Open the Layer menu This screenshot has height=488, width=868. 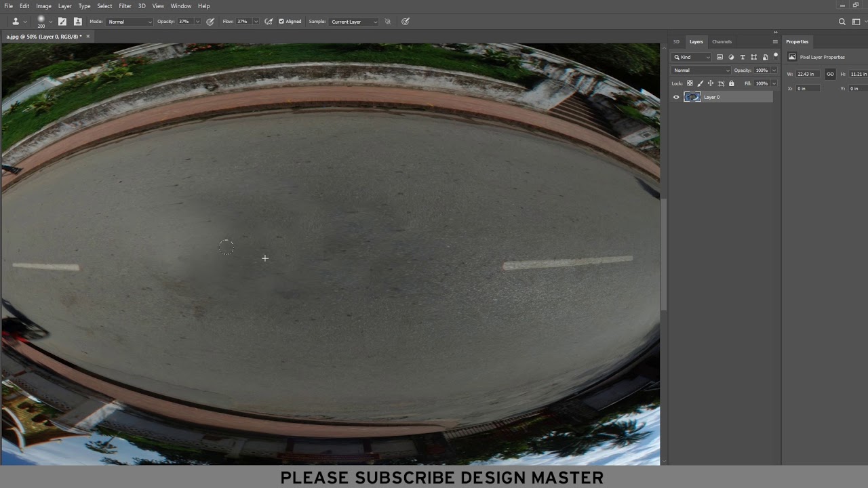click(x=65, y=6)
